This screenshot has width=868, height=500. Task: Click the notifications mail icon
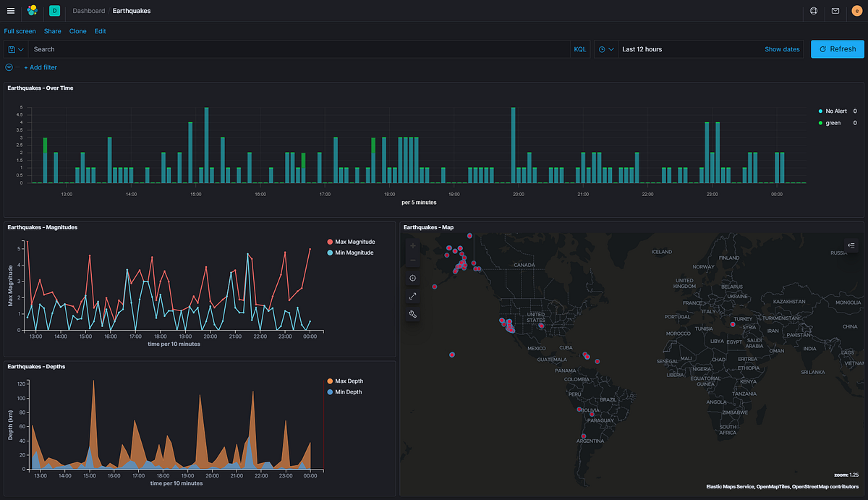click(836, 11)
